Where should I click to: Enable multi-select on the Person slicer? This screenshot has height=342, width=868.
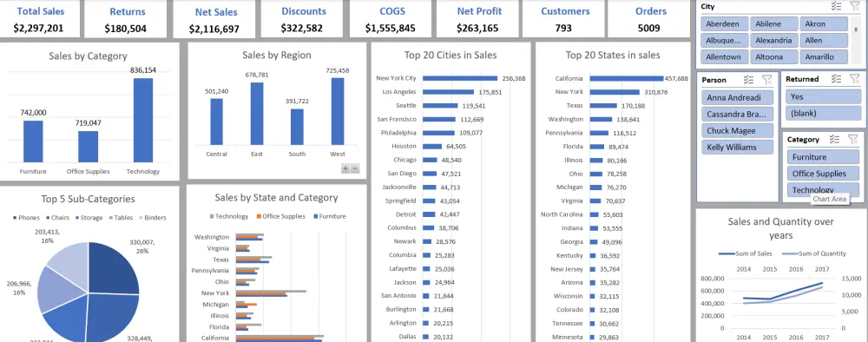749,80
